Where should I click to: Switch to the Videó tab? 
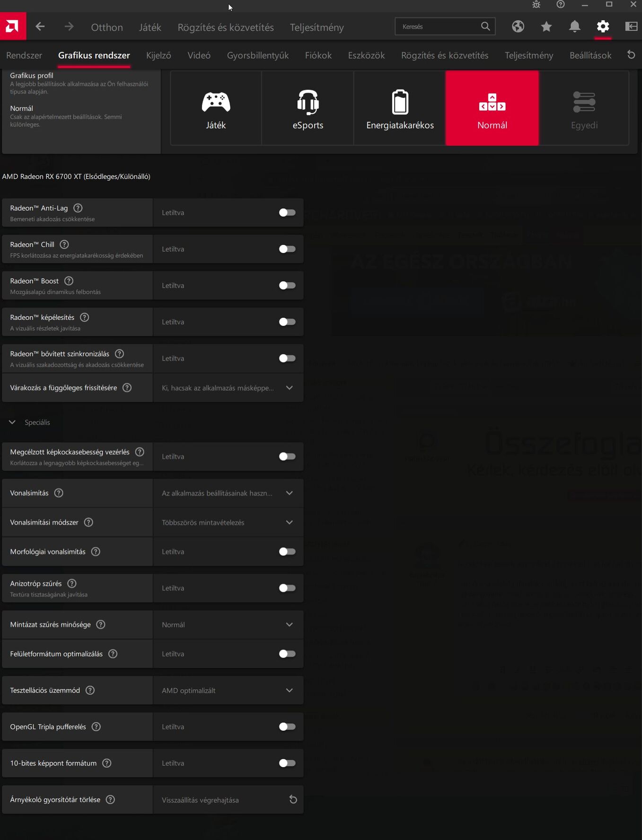tap(199, 55)
